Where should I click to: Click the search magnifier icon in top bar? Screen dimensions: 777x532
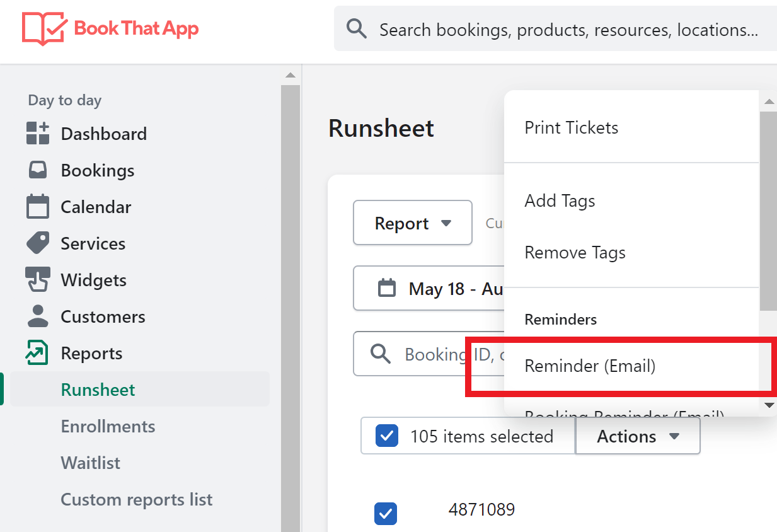coord(357,29)
